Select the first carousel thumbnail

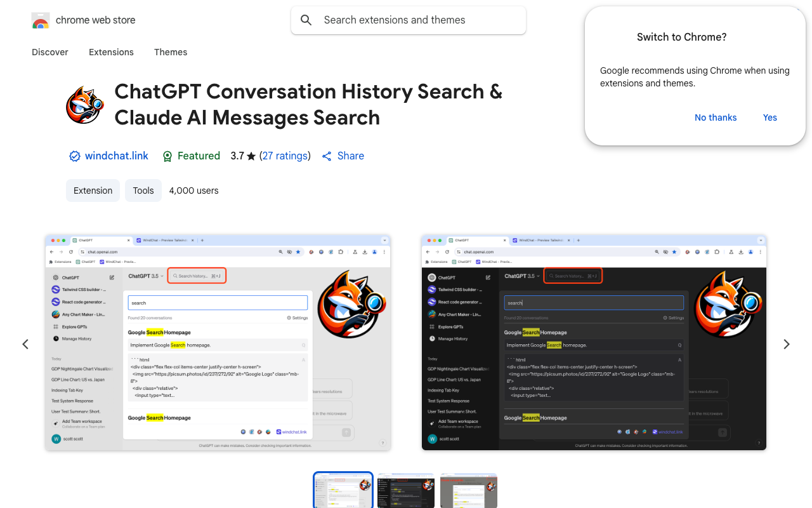[x=343, y=490]
